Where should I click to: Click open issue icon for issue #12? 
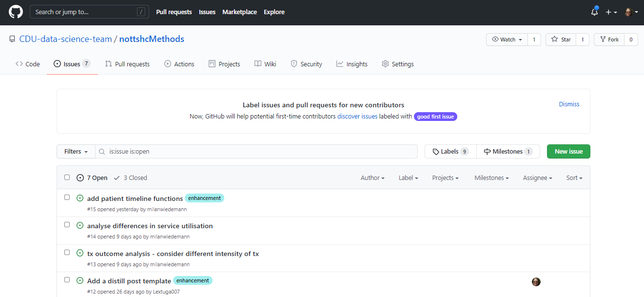[80, 280]
